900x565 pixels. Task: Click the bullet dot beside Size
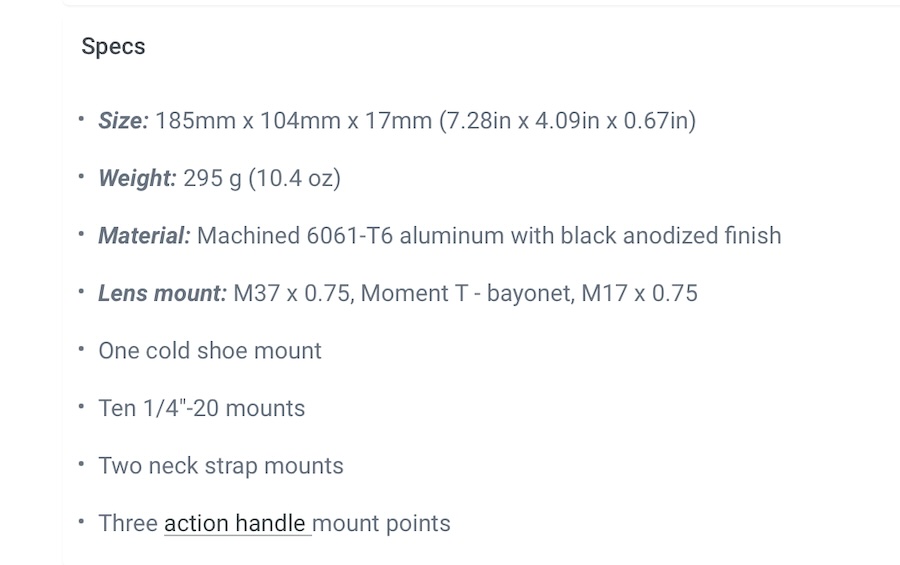81,119
